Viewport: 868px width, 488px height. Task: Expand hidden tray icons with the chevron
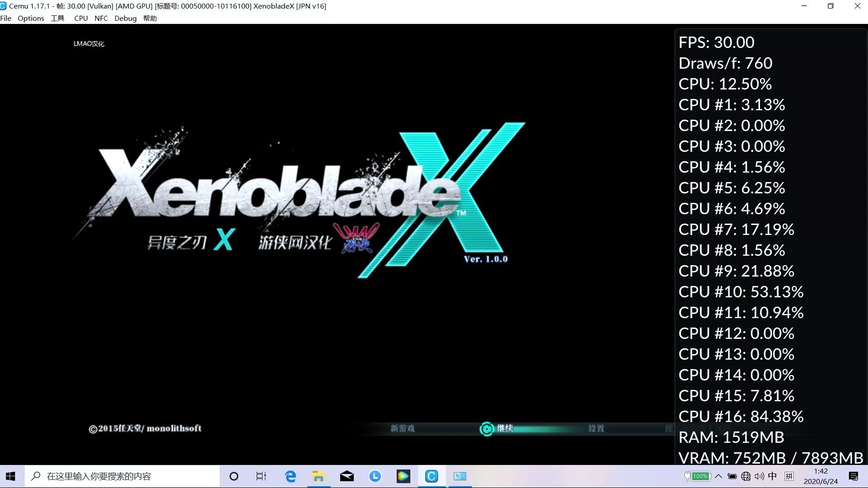click(x=718, y=476)
